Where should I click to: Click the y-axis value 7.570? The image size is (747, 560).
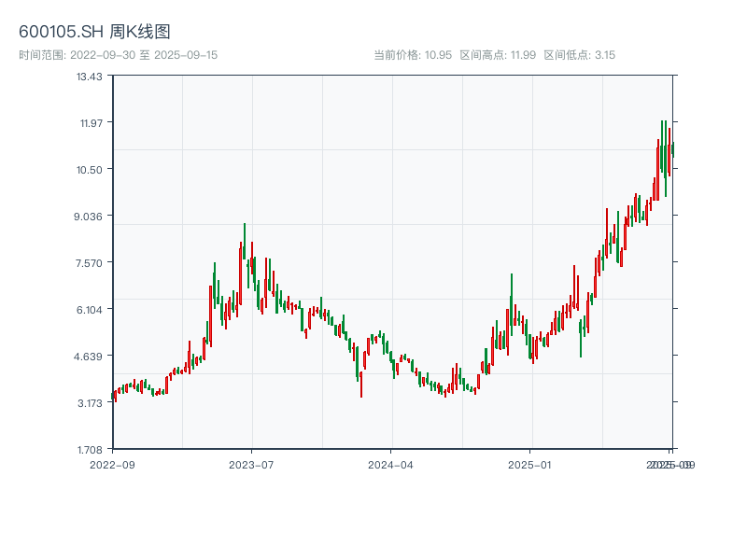point(89,263)
